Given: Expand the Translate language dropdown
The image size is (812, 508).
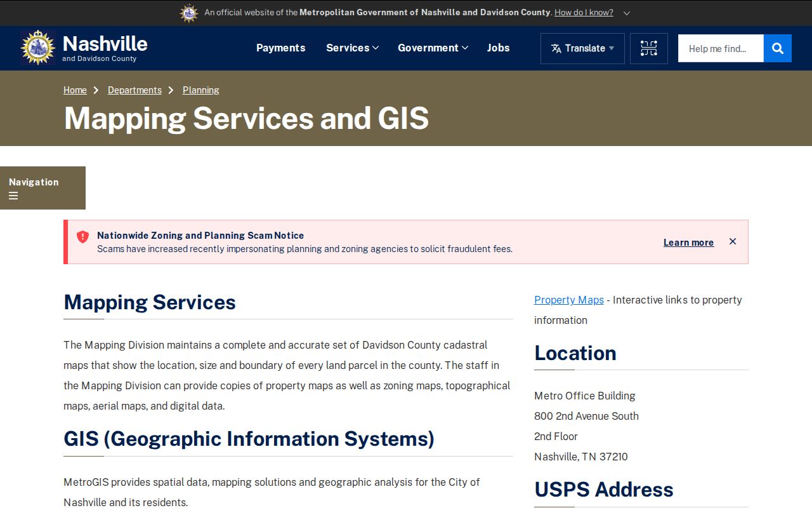Looking at the screenshot, I should 582,48.
